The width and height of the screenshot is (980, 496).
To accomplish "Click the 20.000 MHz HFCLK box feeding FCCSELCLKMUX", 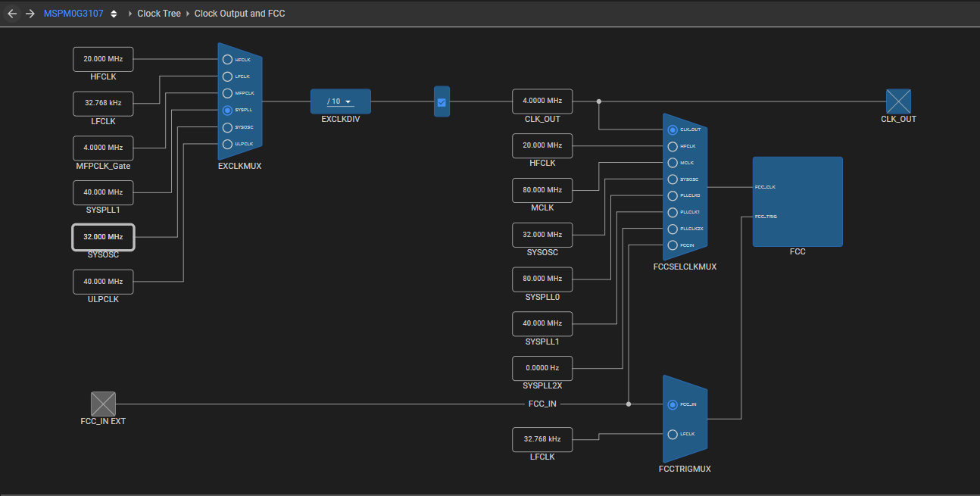I will coord(542,145).
